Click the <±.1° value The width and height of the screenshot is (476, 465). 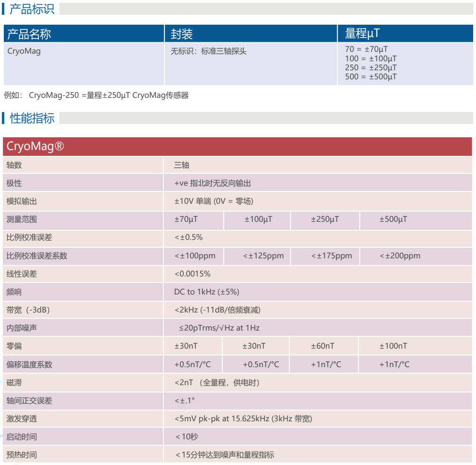point(184,401)
